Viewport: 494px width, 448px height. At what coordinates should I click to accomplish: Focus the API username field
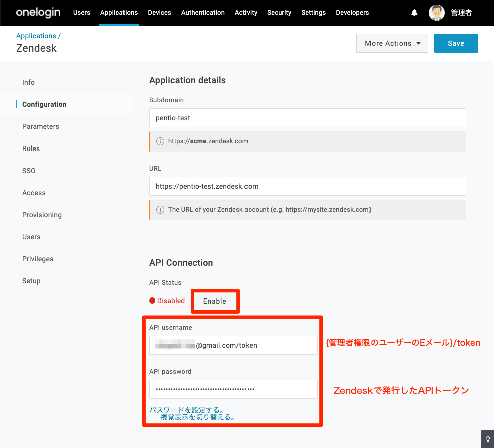tap(233, 345)
